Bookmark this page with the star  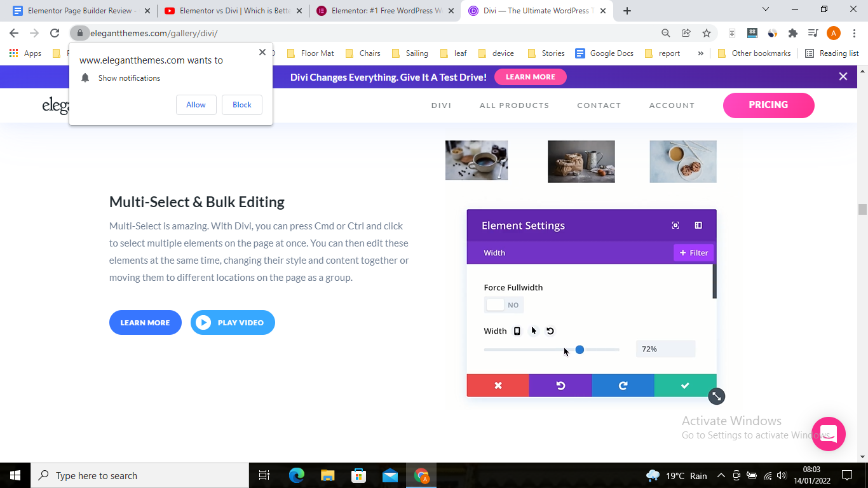point(707,33)
